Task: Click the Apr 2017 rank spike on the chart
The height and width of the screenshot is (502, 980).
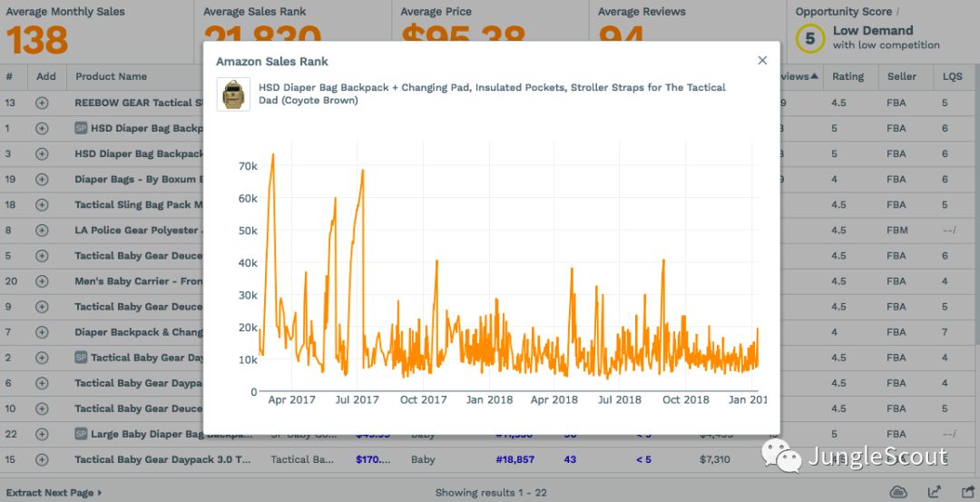Action: [272, 155]
